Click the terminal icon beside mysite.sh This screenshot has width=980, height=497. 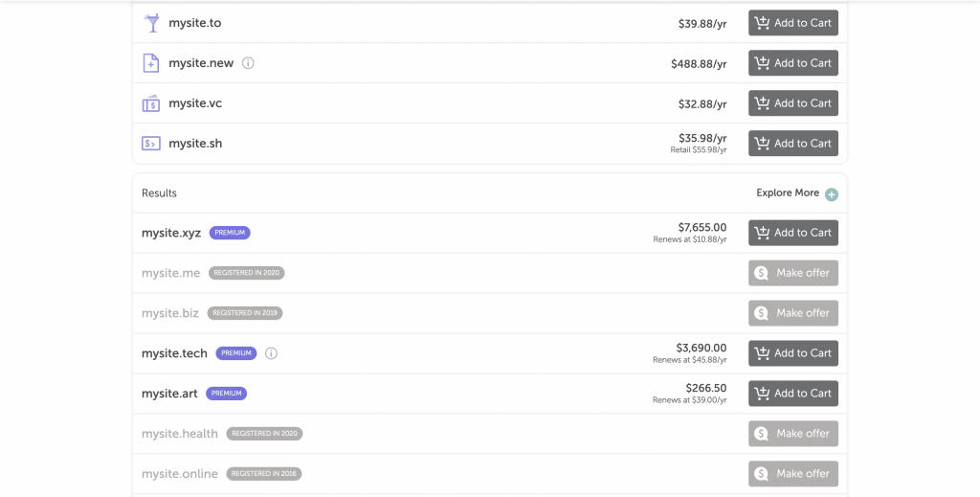click(x=151, y=144)
